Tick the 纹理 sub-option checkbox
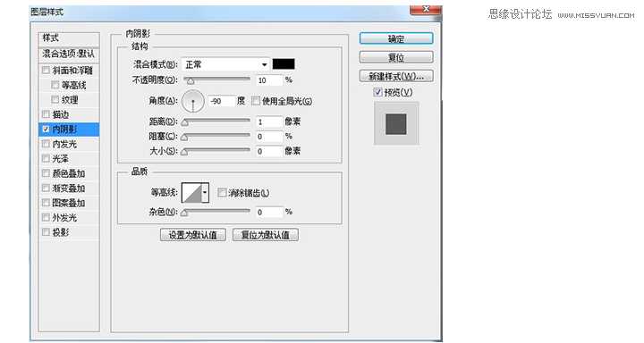Screen dimensions: 644x343 [x=55, y=99]
